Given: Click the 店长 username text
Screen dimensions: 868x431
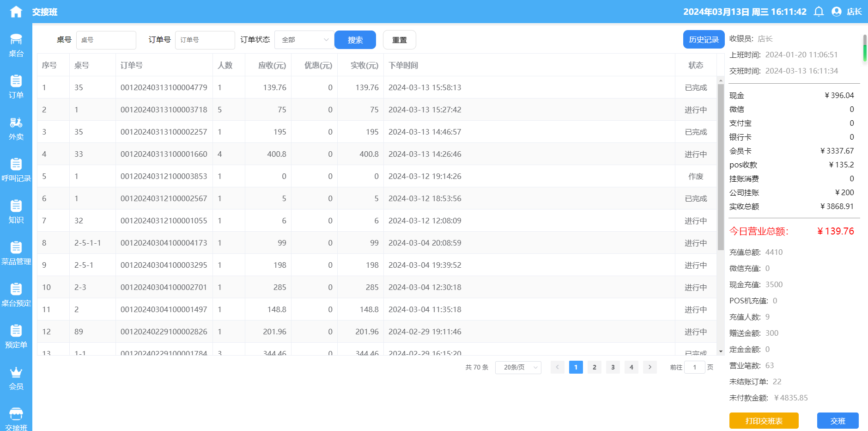Looking at the screenshot, I should (854, 12).
